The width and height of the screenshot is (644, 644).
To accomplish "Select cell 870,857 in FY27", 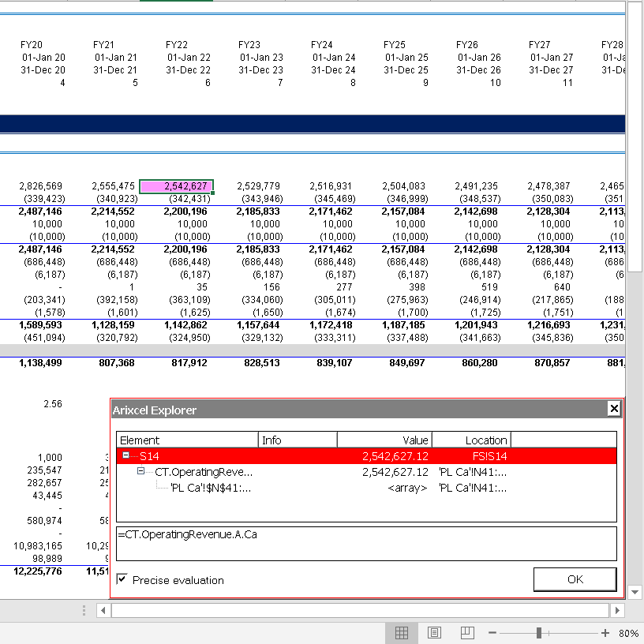I will (552, 363).
